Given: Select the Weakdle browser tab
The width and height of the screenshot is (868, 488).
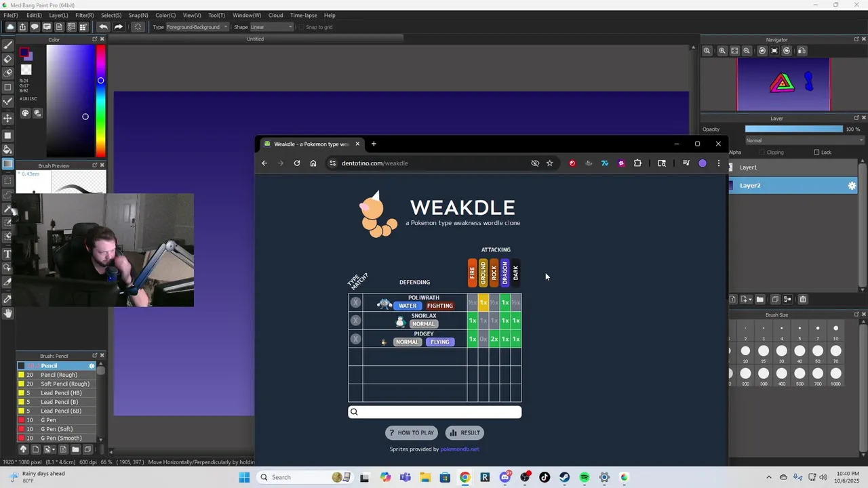Looking at the screenshot, I should click(312, 144).
